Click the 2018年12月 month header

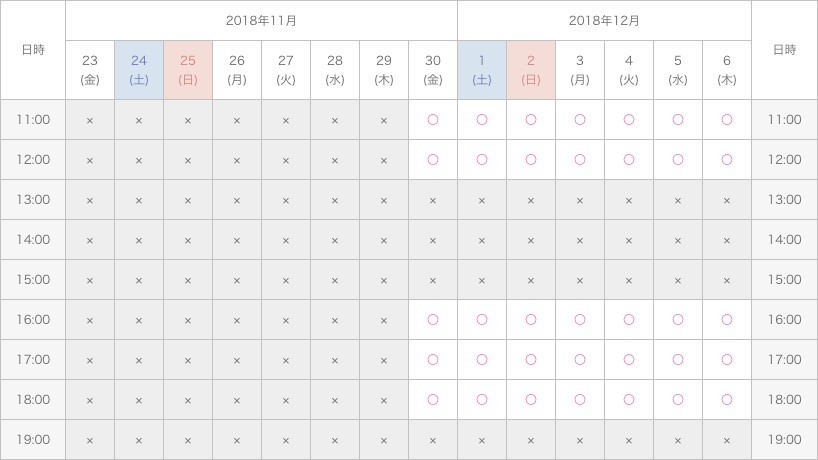[x=604, y=20]
